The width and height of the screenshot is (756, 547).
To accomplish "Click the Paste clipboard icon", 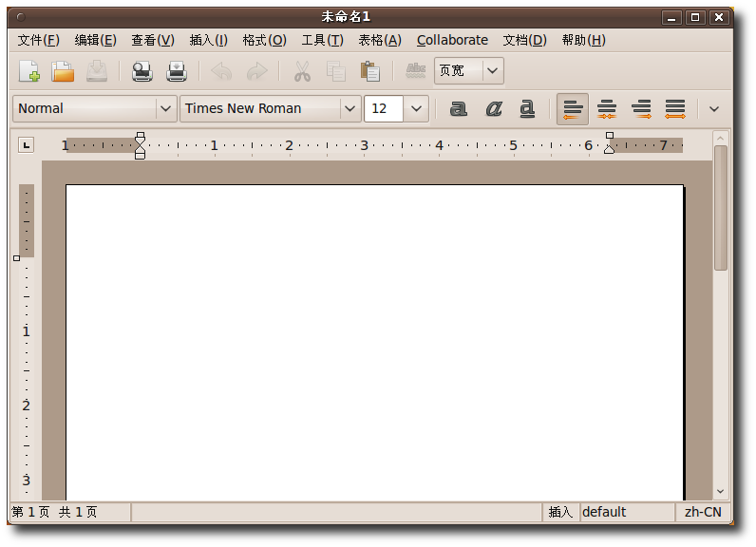I will point(370,71).
